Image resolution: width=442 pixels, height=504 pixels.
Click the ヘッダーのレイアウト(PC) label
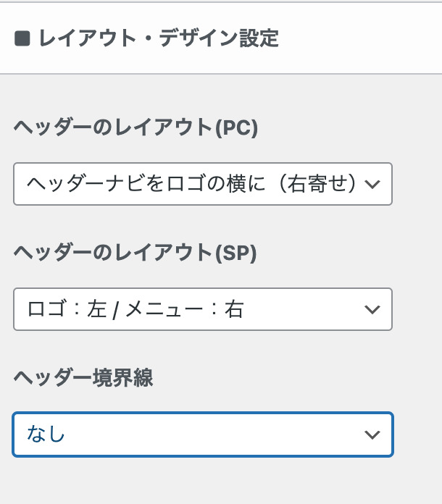click(135, 128)
